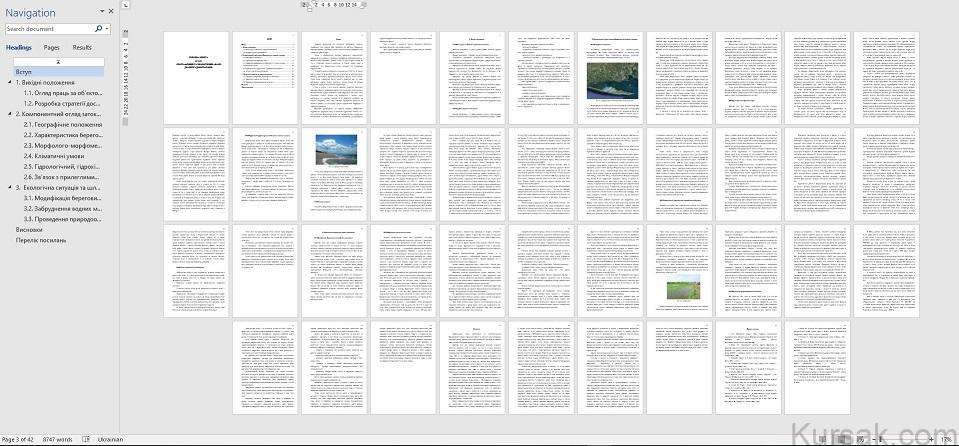Viewport: 959px width, 446px height.
Task: Switch to the Pages tab
Action: (51, 47)
